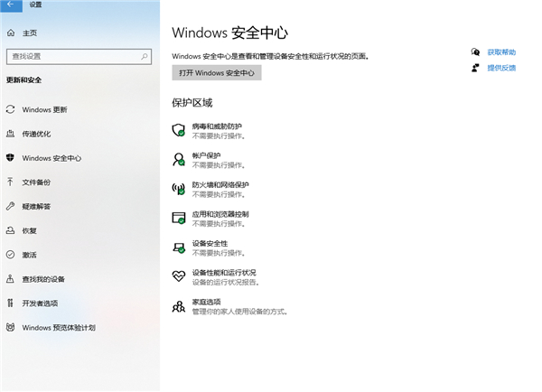Go to 文件备份 settings page
The width and height of the screenshot is (542, 392).
[x=36, y=182]
